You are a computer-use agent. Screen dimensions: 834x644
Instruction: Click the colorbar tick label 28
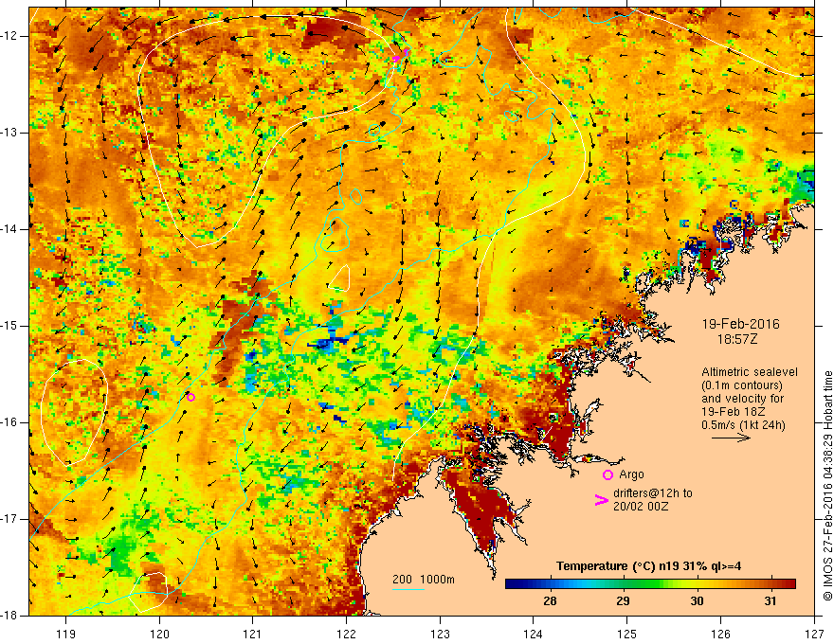tap(550, 601)
